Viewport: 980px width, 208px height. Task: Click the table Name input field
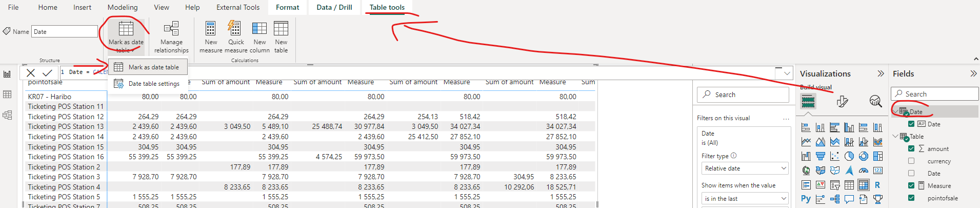pos(65,31)
